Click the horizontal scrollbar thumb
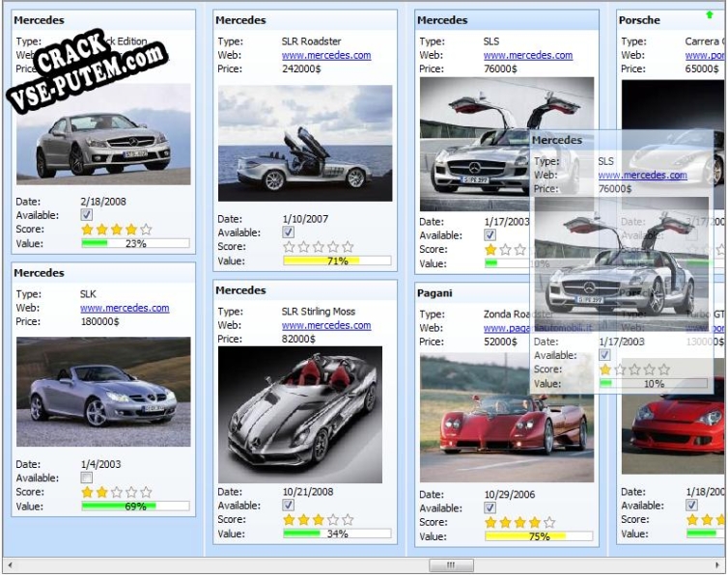This screenshot has width=728, height=575. click(451, 564)
